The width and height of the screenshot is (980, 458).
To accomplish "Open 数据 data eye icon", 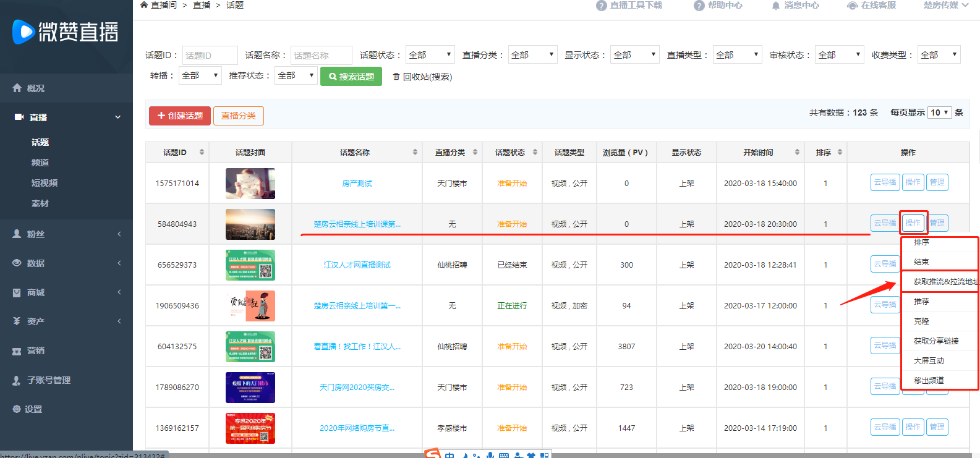I will [x=17, y=263].
